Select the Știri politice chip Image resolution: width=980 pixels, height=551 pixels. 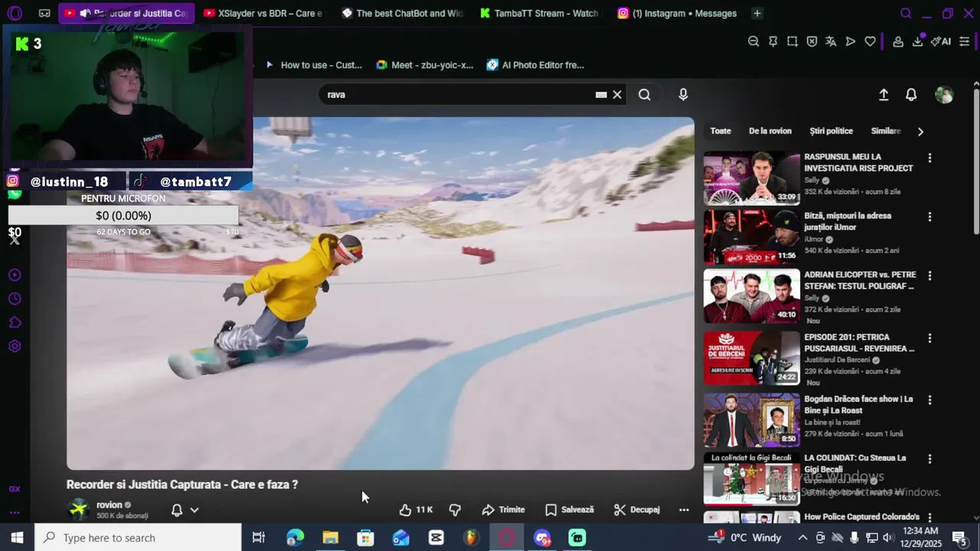(x=831, y=131)
